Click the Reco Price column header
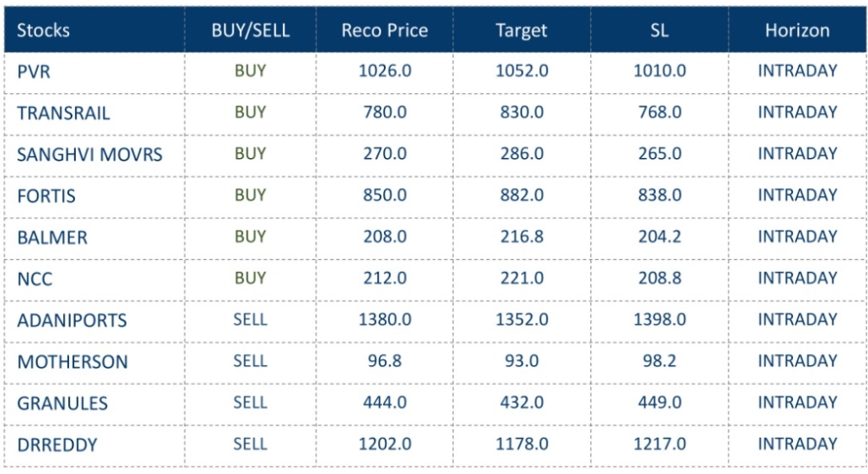 pyautogui.click(x=384, y=30)
